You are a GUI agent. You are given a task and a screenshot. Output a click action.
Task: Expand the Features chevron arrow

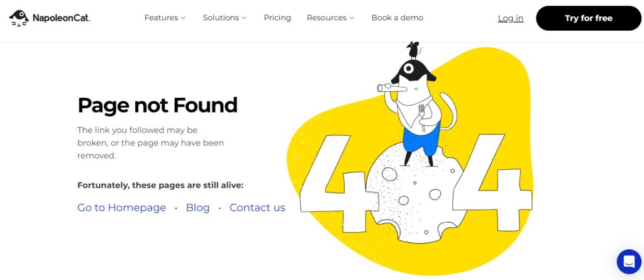(x=183, y=18)
